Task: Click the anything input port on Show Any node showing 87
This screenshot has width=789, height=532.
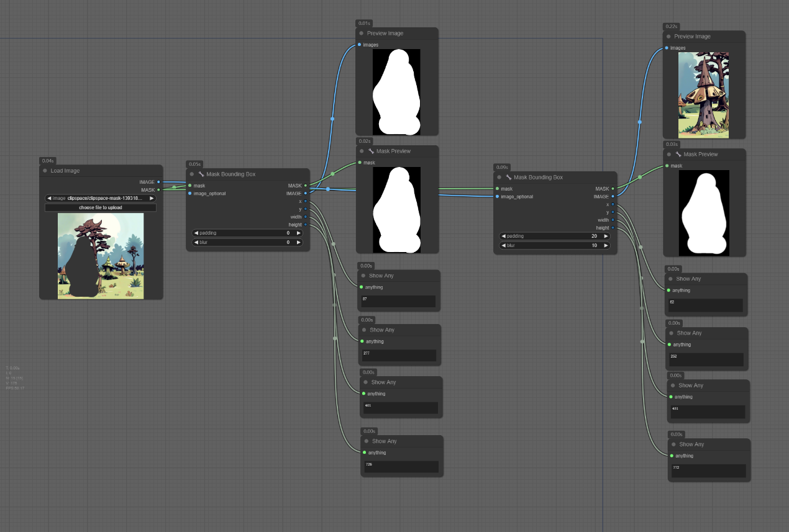Action: tap(360, 287)
